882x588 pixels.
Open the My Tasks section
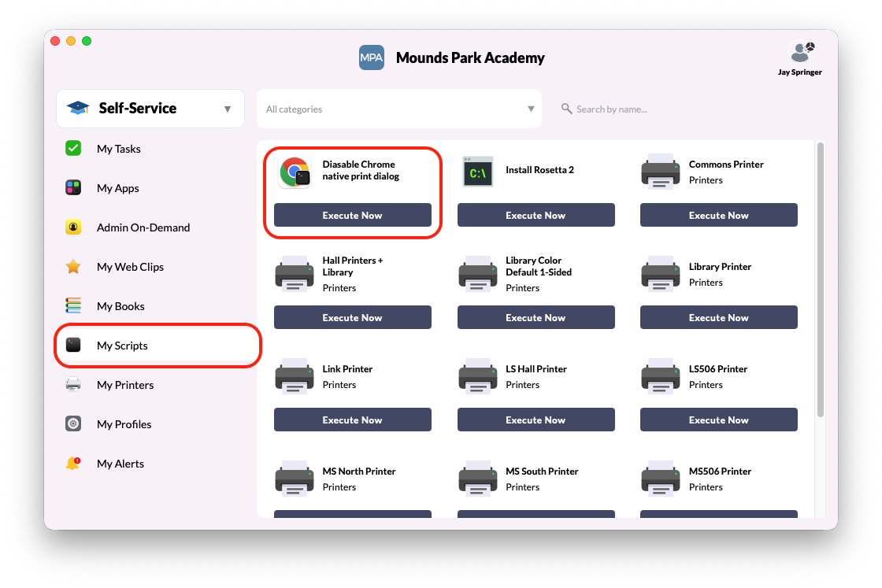tap(119, 149)
